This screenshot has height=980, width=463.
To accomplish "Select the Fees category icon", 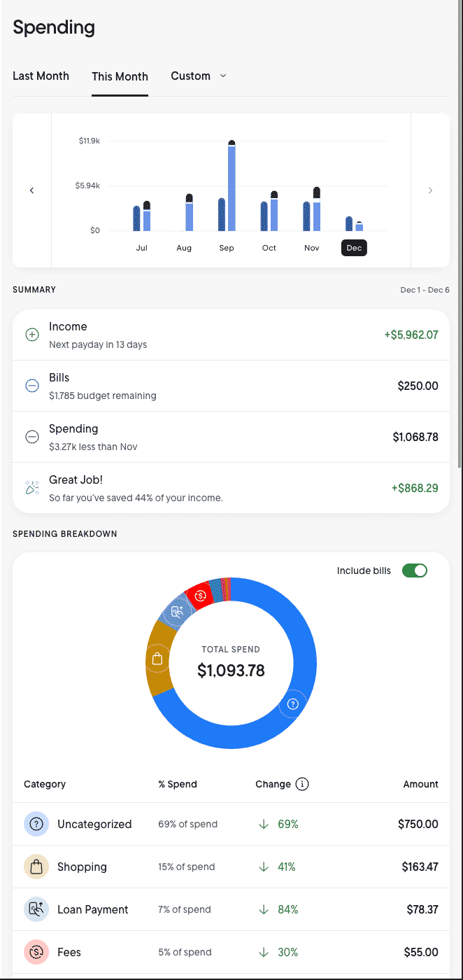I will pos(36,952).
